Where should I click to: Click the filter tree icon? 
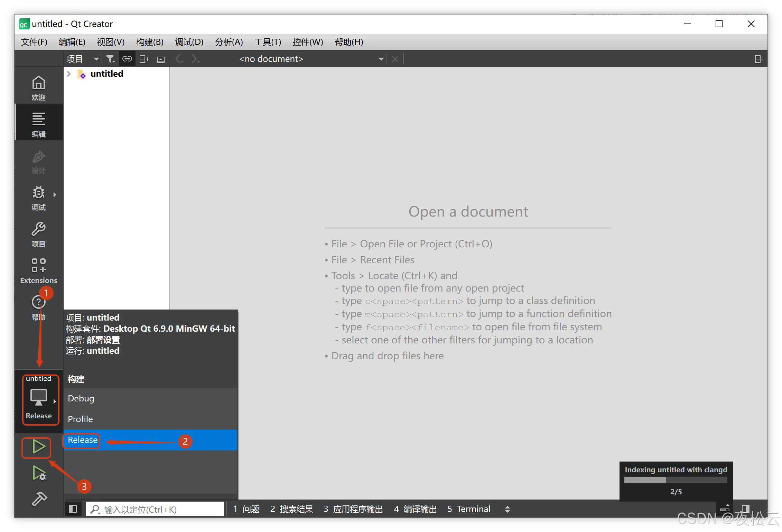pyautogui.click(x=110, y=59)
